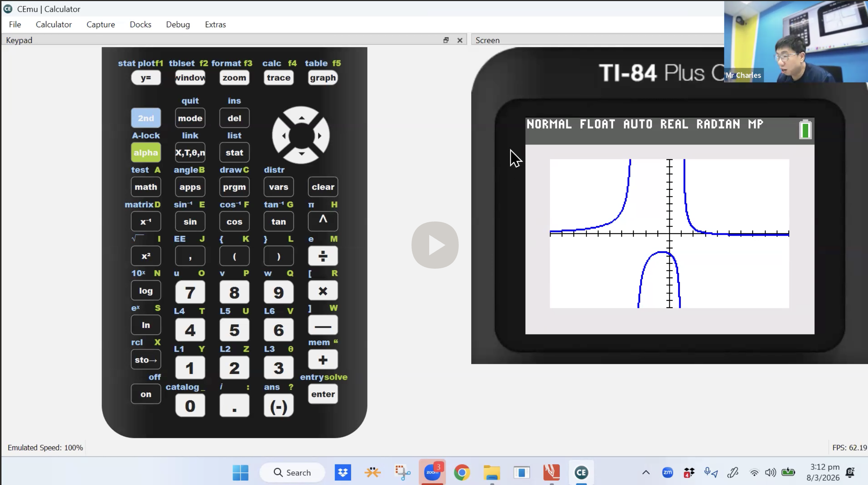Click the number 9 key
868x485 pixels.
tap(278, 293)
